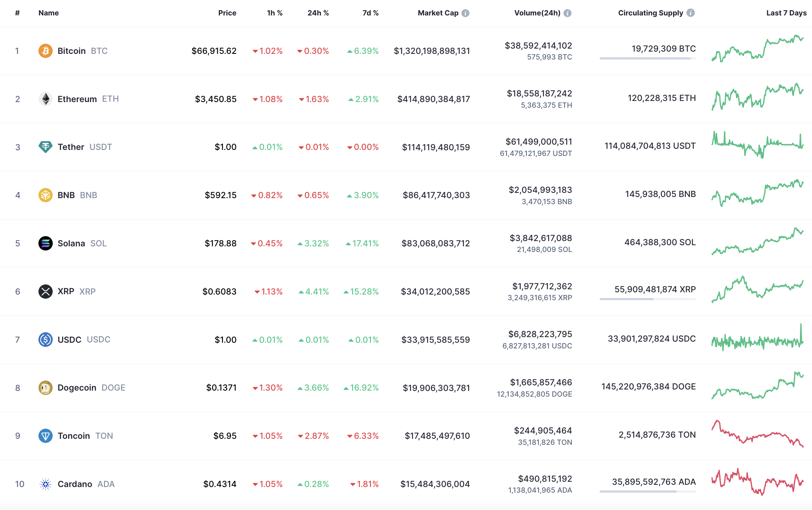Image resolution: width=812 pixels, height=510 pixels.
Task: Click the Cardano logo icon
Action: click(x=46, y=484)
